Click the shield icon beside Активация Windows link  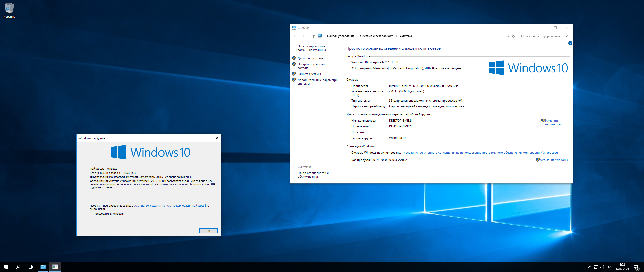538,160
